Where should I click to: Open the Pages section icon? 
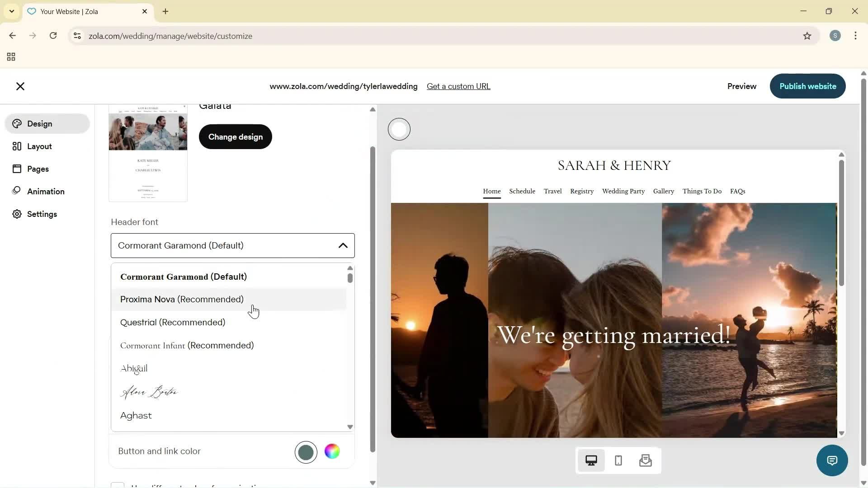pos(17,169)
